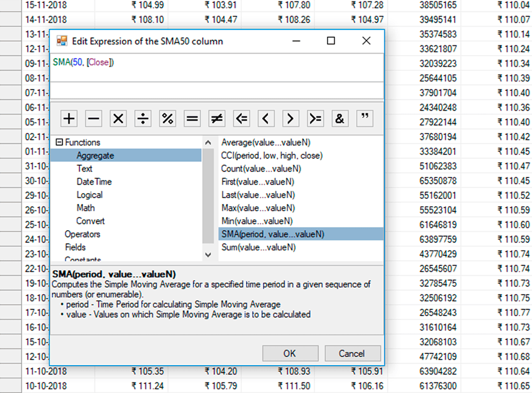Cancel the expression edit dialog
532x393 pixels.
(352, 354)
